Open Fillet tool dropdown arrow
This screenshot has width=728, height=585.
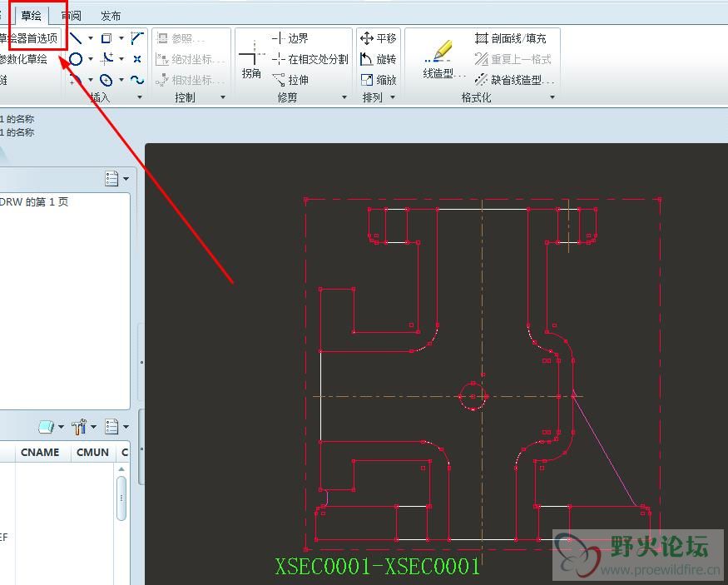pyautogui.click(x=121, y=59)
